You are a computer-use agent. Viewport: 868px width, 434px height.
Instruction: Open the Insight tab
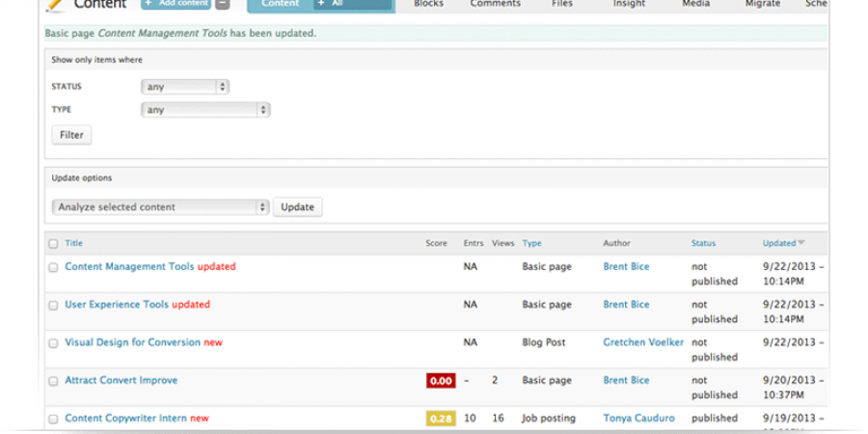click(x=629, y=5)
